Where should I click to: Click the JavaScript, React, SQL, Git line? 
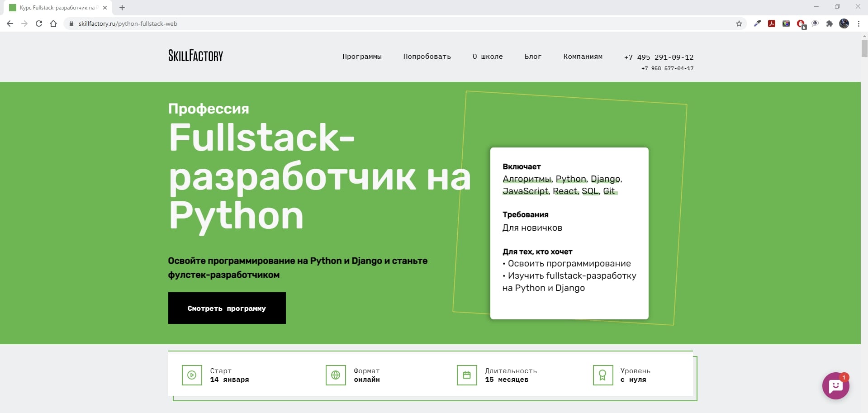(559, 191)
